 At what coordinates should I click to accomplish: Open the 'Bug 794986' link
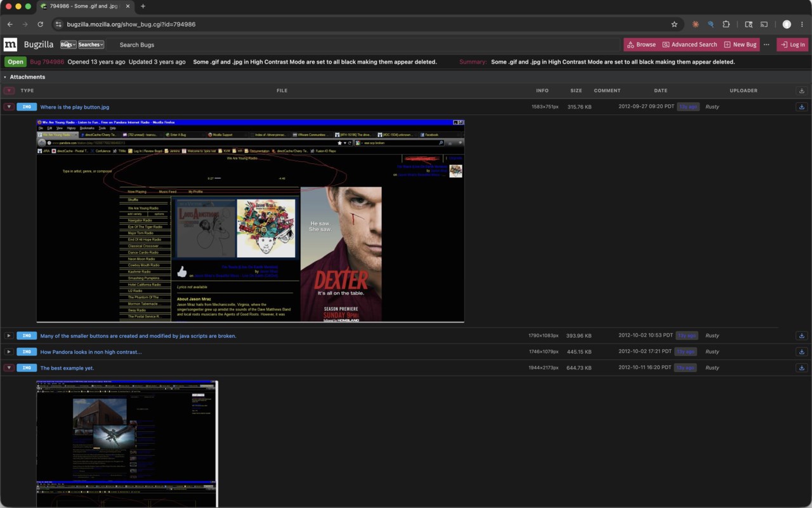coord(47,62)
